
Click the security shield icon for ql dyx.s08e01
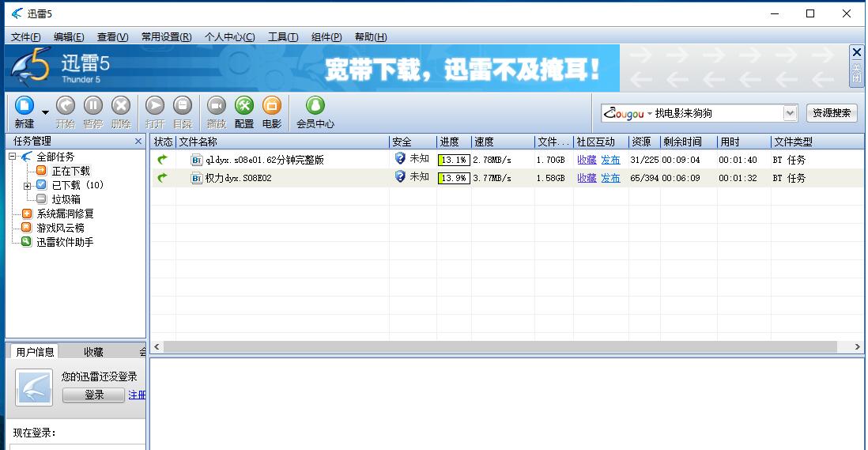click(400, 159)
